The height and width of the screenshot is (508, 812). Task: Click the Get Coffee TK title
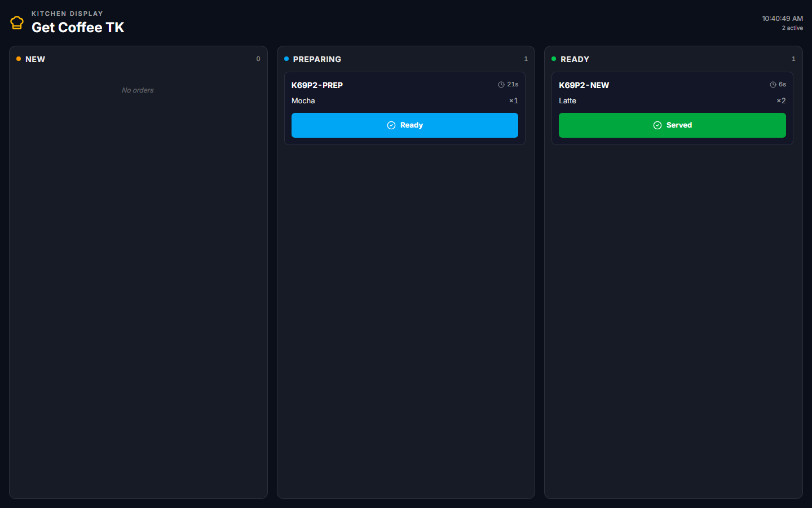(78, 27)
